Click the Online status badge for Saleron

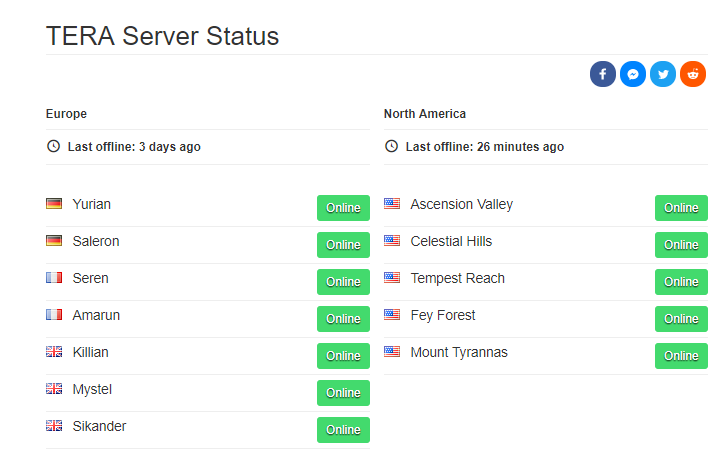click(343, 245)
